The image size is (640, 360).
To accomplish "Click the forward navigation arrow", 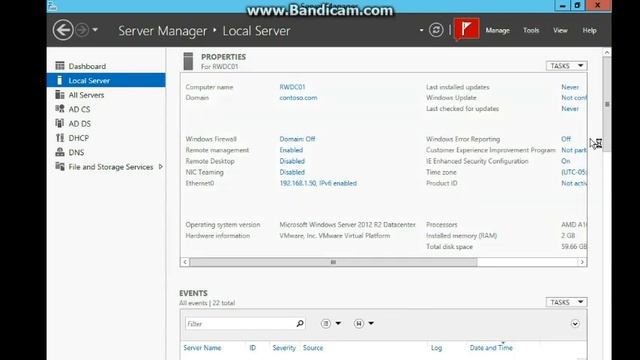I will pos(82,30).
